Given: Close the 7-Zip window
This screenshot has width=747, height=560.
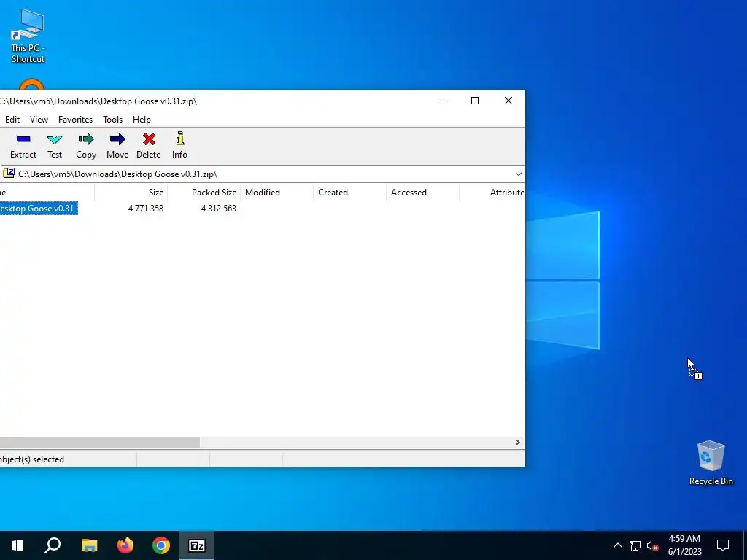Looking at the screenshot, I should 508,101.
